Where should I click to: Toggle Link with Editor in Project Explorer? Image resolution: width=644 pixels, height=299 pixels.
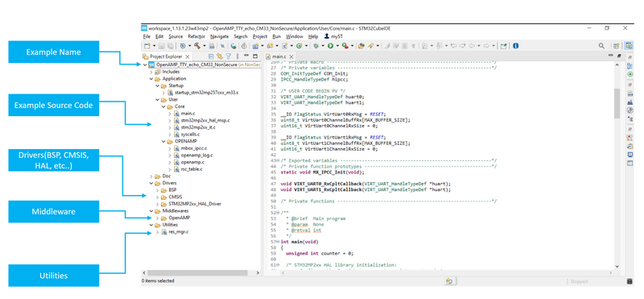point(220,56)
